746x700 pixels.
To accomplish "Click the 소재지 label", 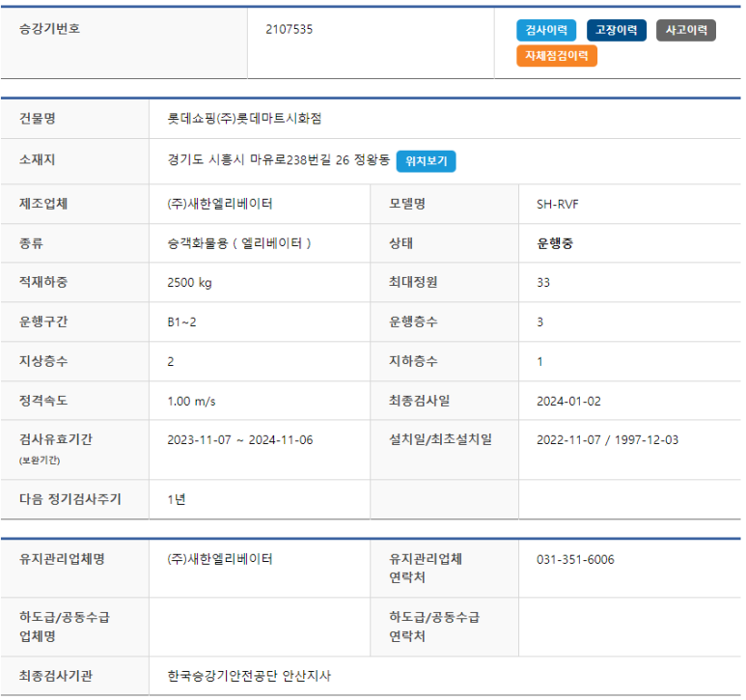I will pos(37,159).
